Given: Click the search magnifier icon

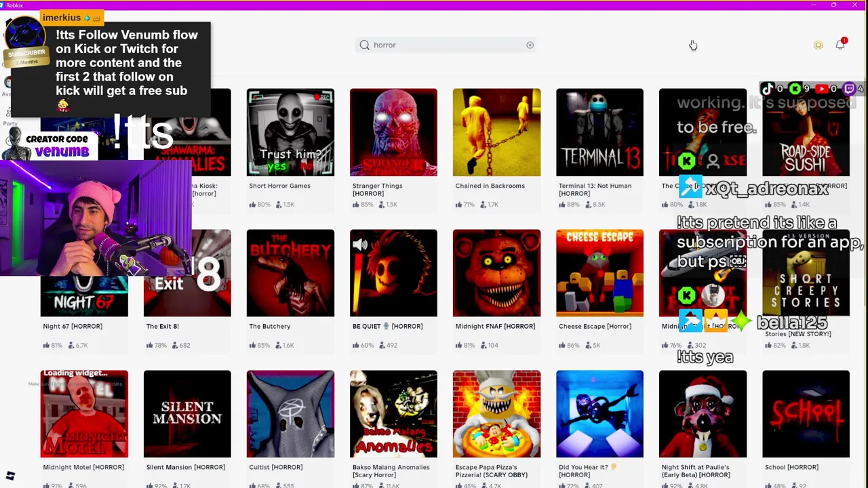Looking at the screenshot, I should (x=365, y=45).
